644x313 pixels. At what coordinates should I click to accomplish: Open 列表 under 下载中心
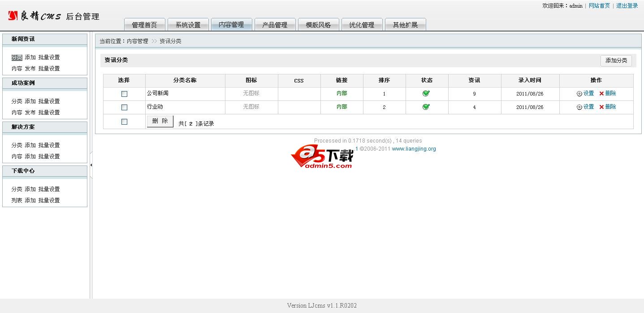pyautogui.click(x=17, y=200)
